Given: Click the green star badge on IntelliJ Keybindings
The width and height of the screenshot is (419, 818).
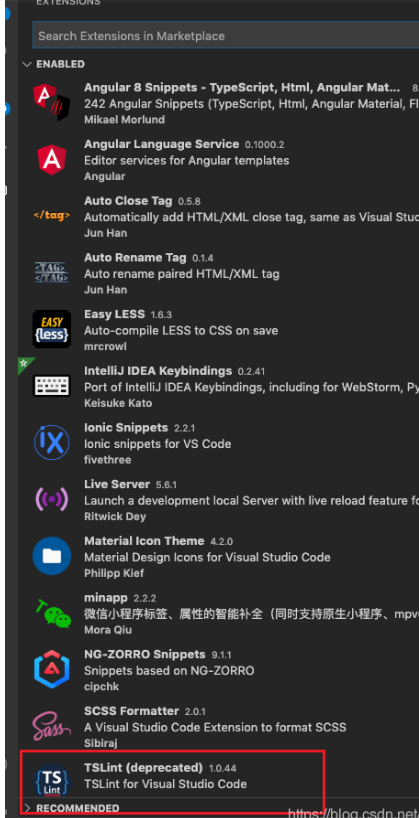Looking at the screenshot, I should coord(24,363).
